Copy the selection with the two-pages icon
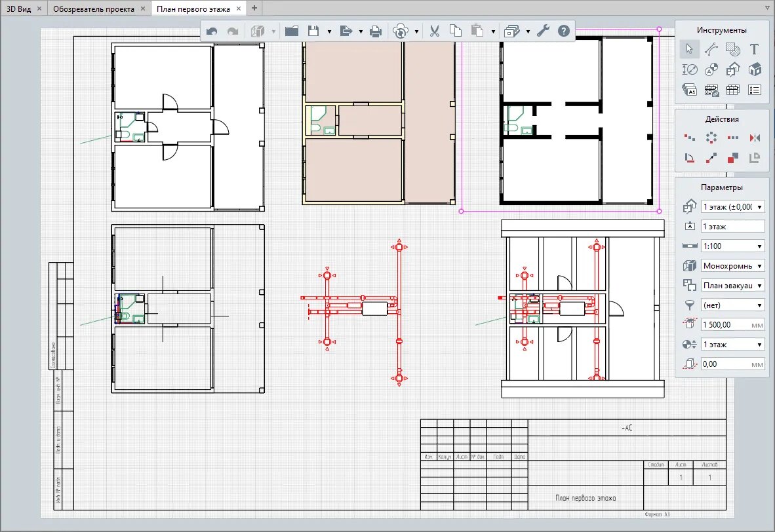This screenshot has height=532, width=775. coord(456,31)
